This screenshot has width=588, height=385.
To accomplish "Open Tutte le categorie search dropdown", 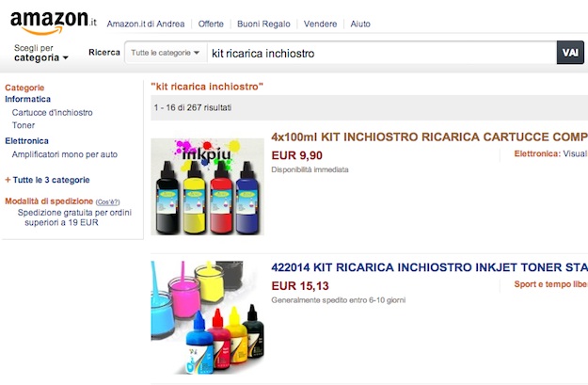I will pyautogui.click(x=166, y=53).
